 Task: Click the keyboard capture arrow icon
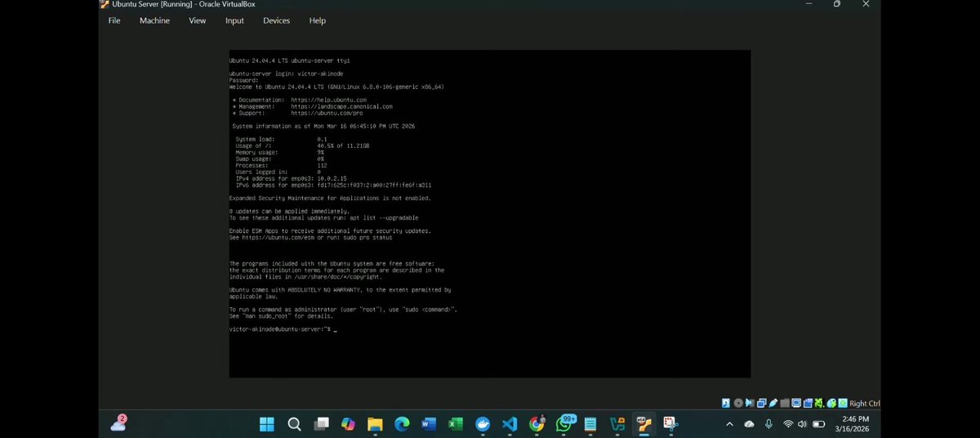click(x=843, y=403)
